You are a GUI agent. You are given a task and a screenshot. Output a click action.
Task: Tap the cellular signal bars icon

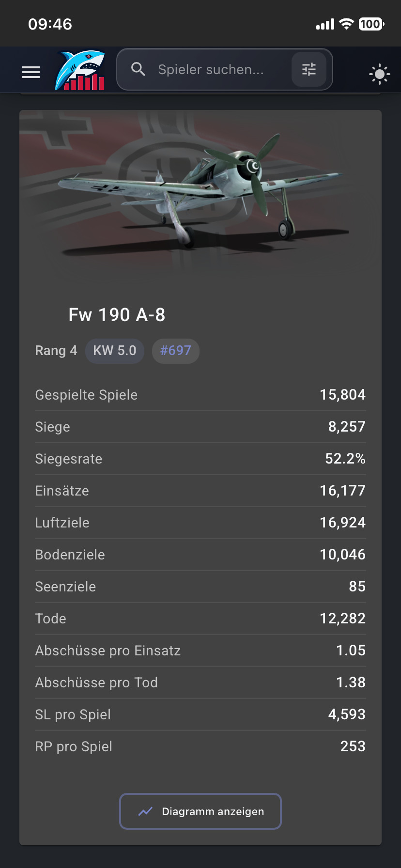tap(325, 24)
